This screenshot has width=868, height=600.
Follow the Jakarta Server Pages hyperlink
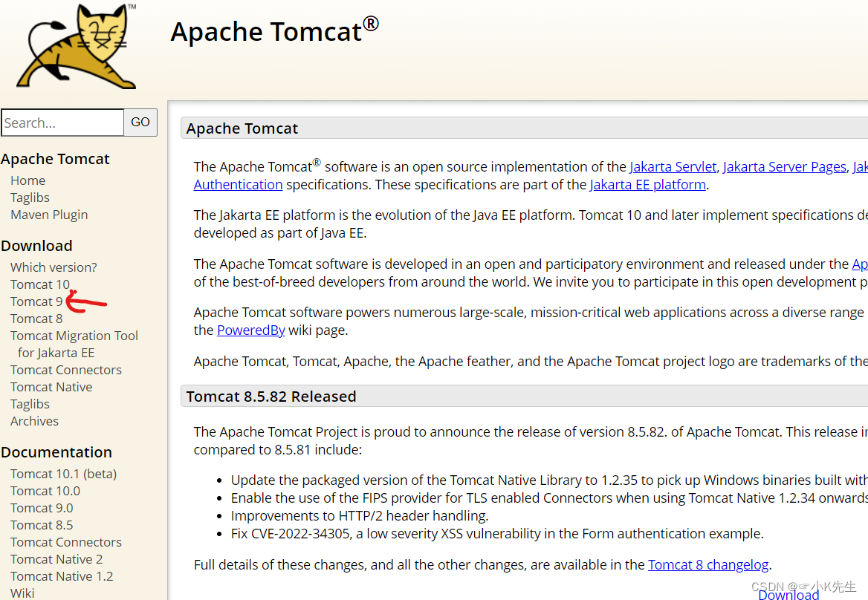pyautogui.click(x=785, y=167)
